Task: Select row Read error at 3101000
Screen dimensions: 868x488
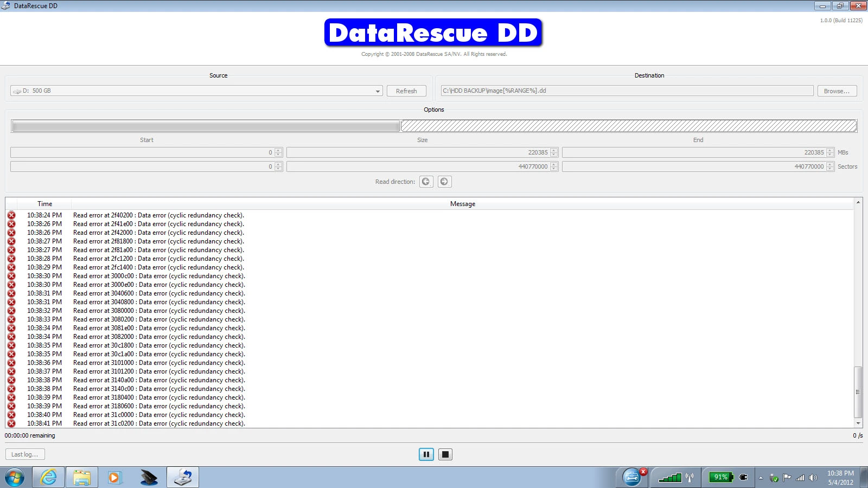Action: (x=430, y=363)
